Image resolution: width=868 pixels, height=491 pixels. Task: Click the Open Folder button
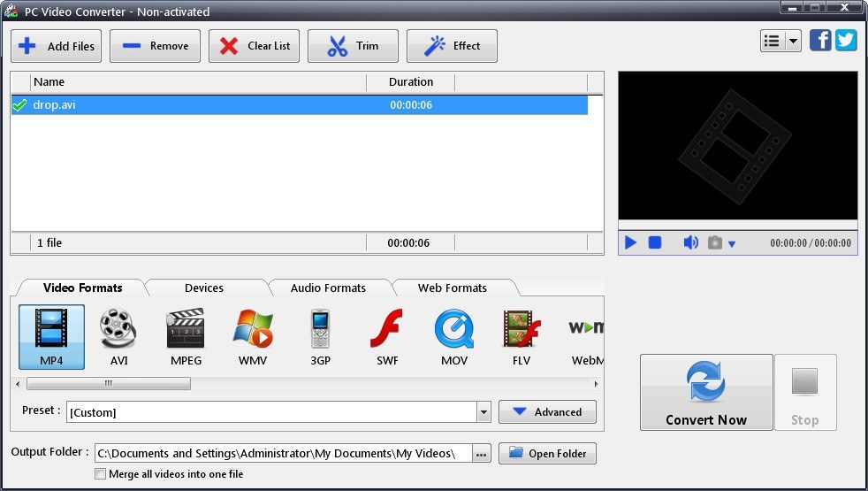click(x=547, y=453)
